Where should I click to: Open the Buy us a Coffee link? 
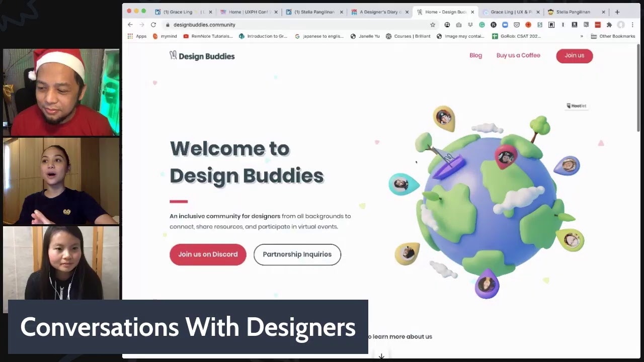point(518,55)
